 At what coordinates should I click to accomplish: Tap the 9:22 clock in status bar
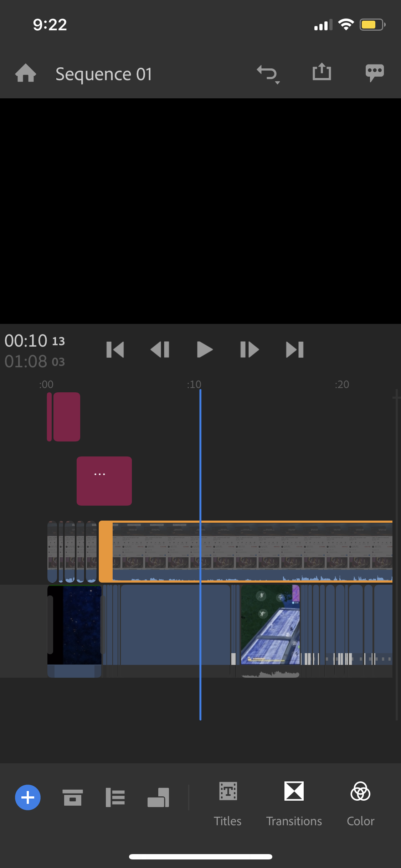click(x=50, y=25)
